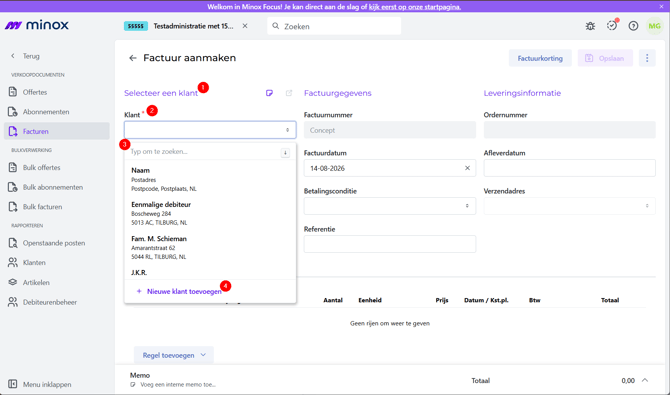The width and height of the screenshot is (670, 395).
Task: Open the tasks checkmark notification icon
Action: pos(612,26)
